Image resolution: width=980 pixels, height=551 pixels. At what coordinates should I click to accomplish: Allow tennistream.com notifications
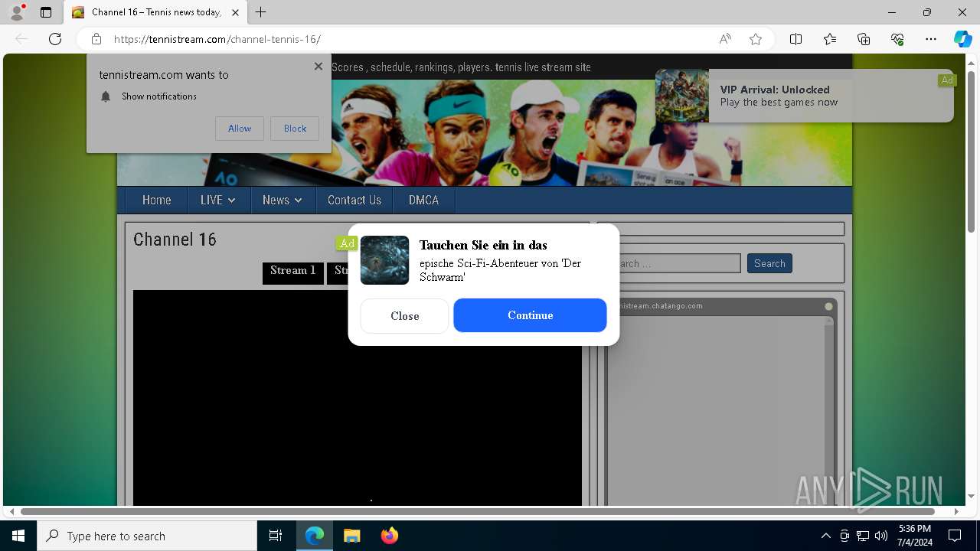pyautogui.click(x=240, y=129)
